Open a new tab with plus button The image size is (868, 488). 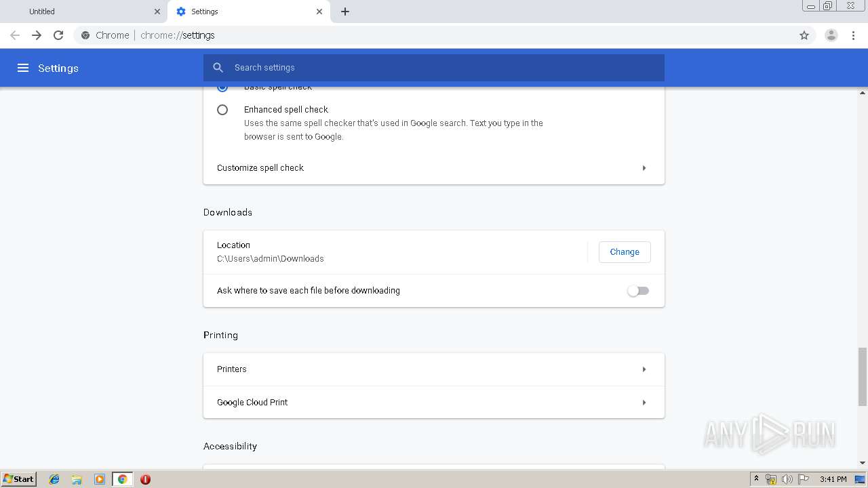[x=345, y=12]
